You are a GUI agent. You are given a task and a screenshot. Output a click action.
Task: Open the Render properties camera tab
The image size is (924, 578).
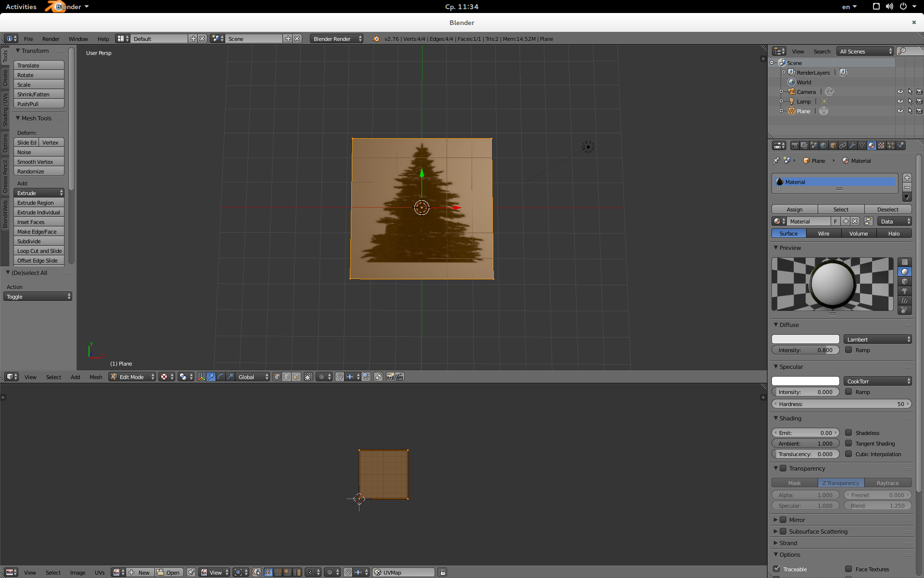point(795,145)
